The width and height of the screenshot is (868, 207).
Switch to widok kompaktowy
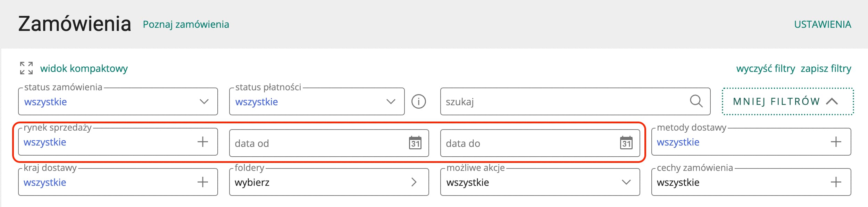pos(84,68)
